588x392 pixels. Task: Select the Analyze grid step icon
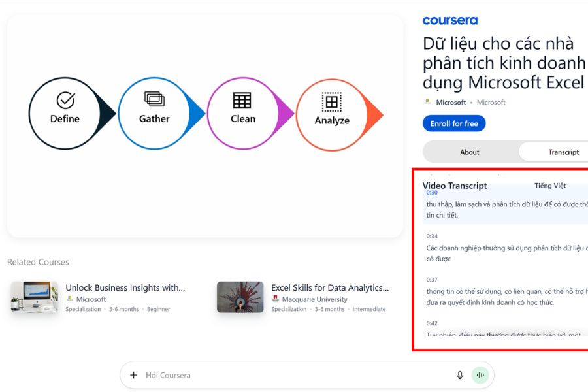tap(332, 102)
